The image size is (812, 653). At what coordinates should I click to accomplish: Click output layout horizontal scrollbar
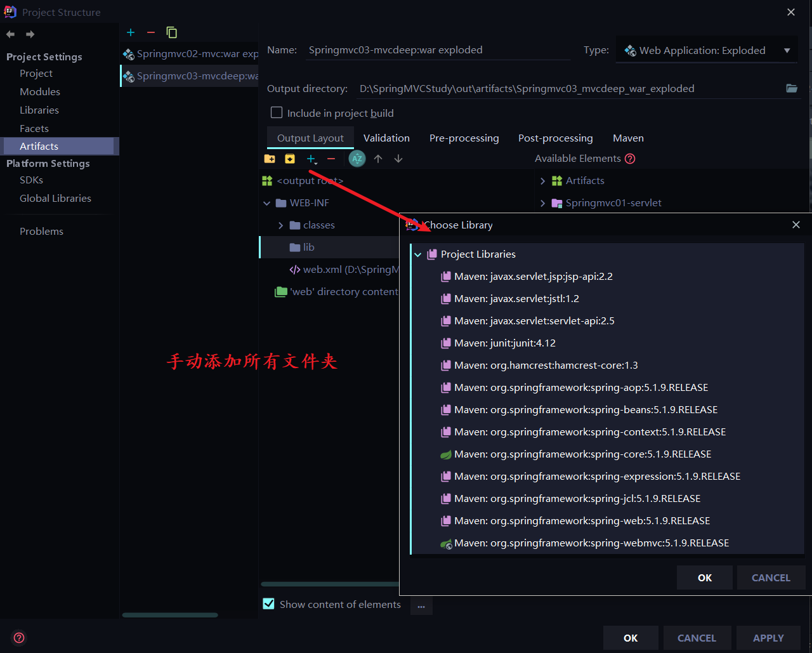[330, 584]
